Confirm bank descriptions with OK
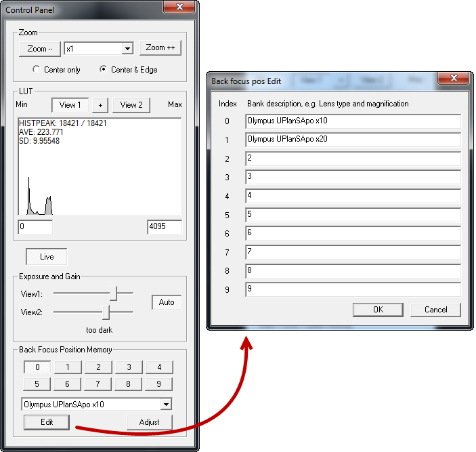 [x=378, y=310]
